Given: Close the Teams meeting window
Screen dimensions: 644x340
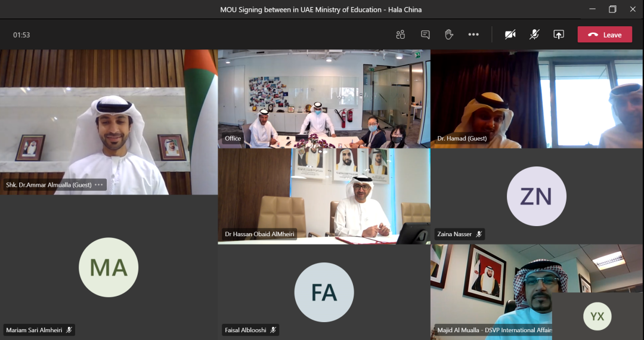Looking at the screenshot, I should (633, 9).
